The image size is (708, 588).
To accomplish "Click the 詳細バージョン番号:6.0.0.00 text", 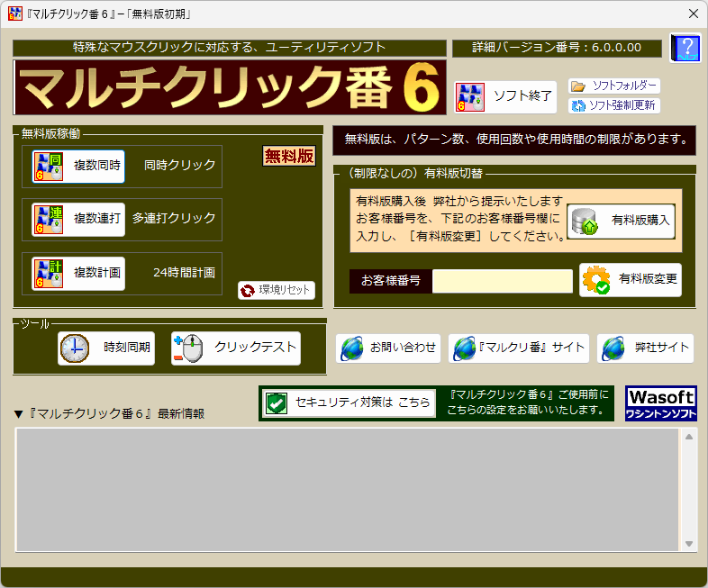I will point(557,48).
